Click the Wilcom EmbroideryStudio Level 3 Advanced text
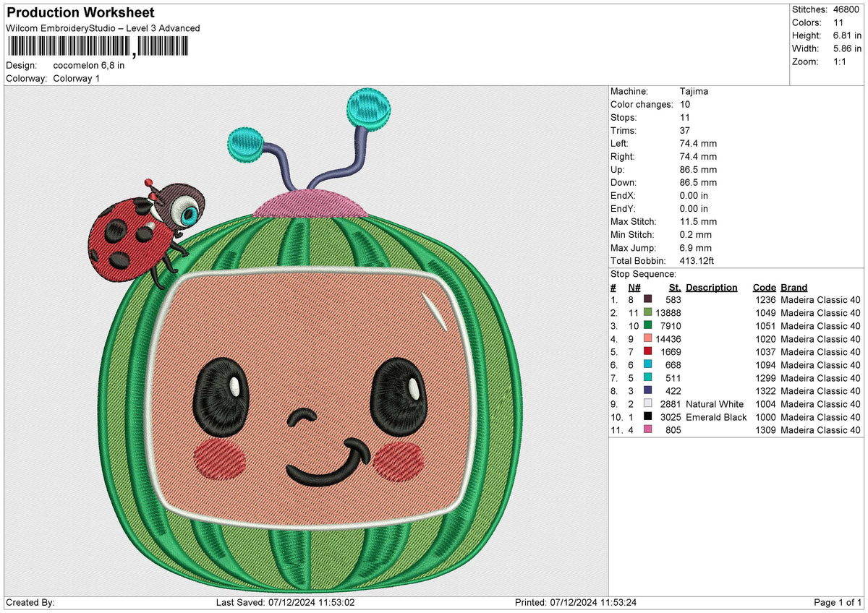The height and width of the screenshot is (613, 868). [x=103, y=28]
